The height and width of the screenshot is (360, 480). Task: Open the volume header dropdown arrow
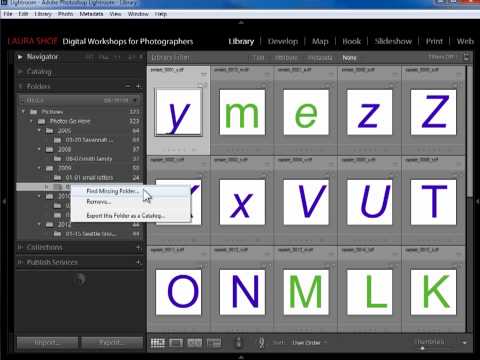(x=135, y=100)
